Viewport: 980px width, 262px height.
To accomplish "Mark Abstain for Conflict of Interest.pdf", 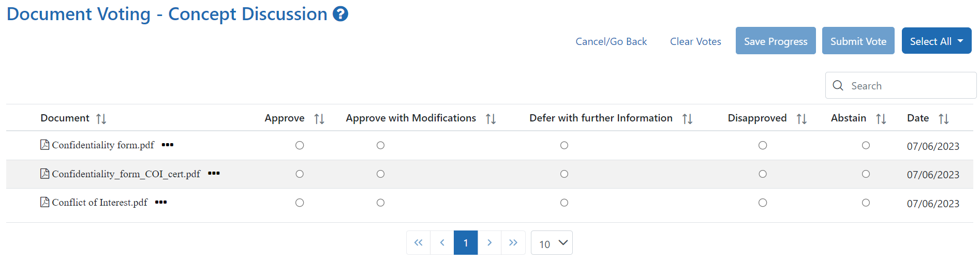I will [866, 203].
